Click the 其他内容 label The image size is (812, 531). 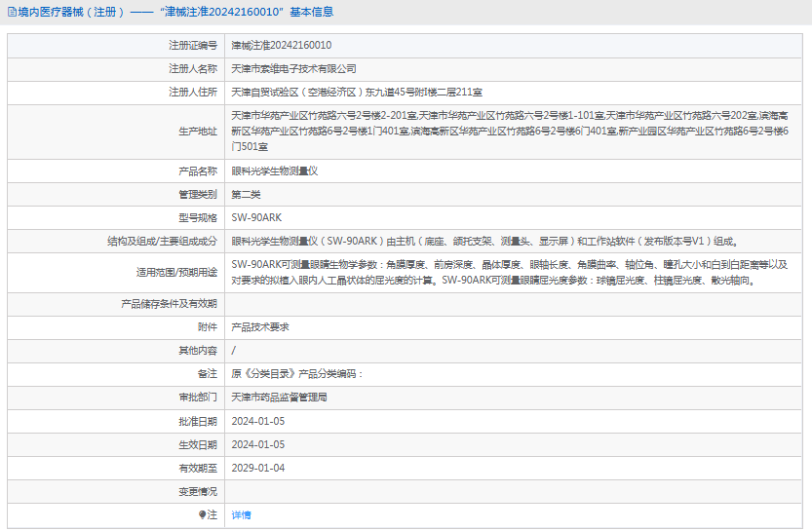198,351
